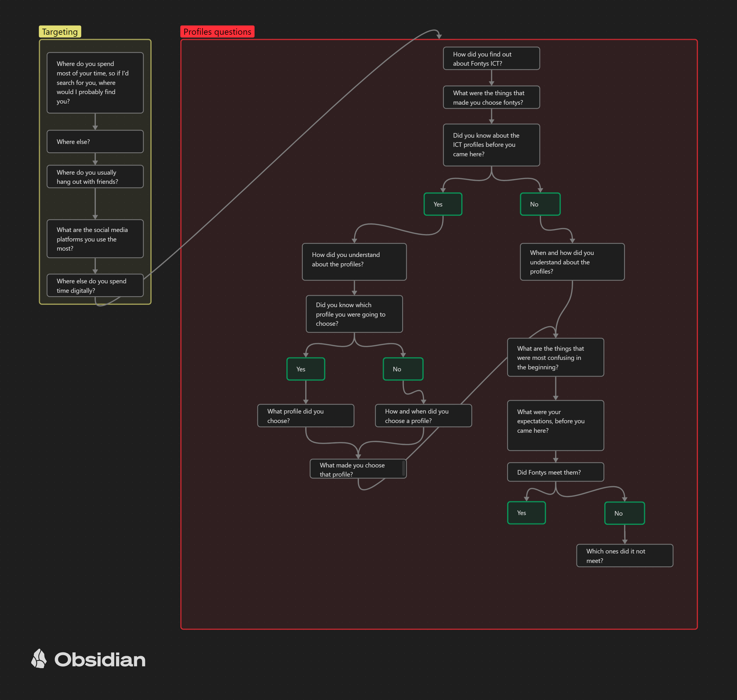Select the Profiles questions group label
This screenshot has height=700, width=737.
click(217, 32)
